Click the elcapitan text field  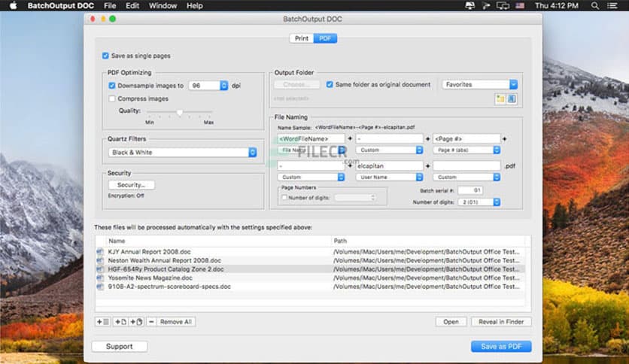pos(389,165)
